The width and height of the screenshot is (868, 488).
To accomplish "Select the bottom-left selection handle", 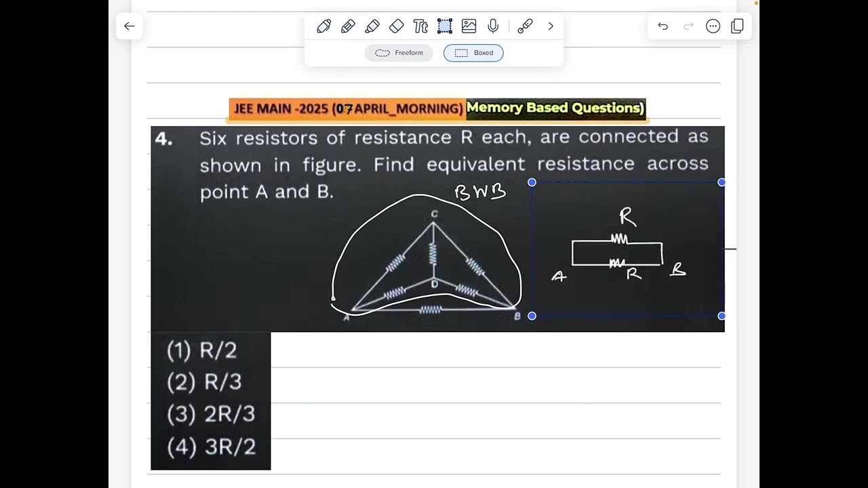I will tap(532, 316).
